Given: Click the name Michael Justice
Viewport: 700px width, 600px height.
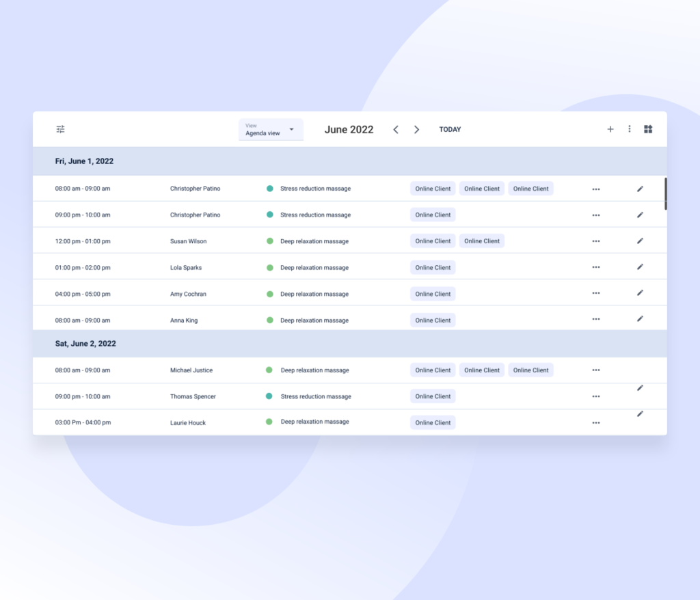Looking at the screenshot, I should tap(191, 370).
